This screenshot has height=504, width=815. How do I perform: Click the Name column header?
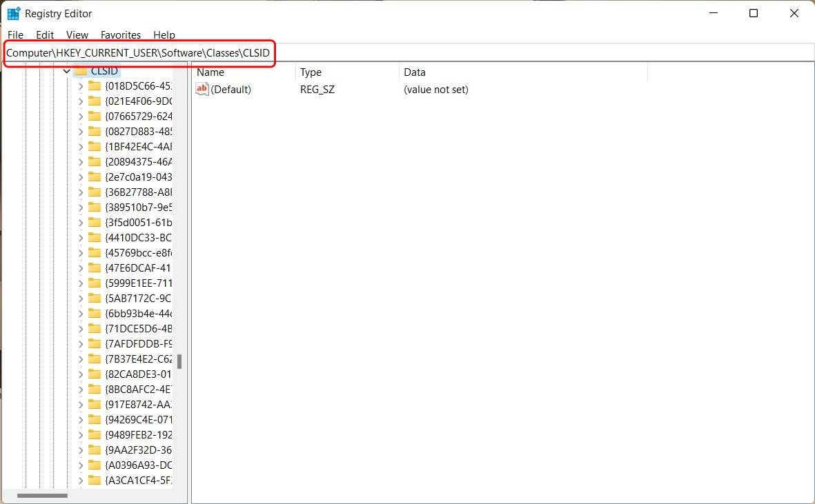pos(210,72)
